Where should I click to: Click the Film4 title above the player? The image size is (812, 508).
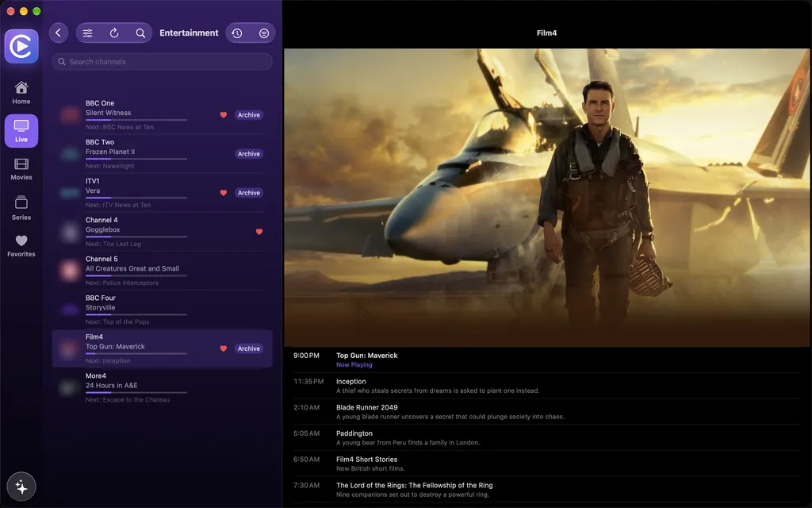coord(546,33)
